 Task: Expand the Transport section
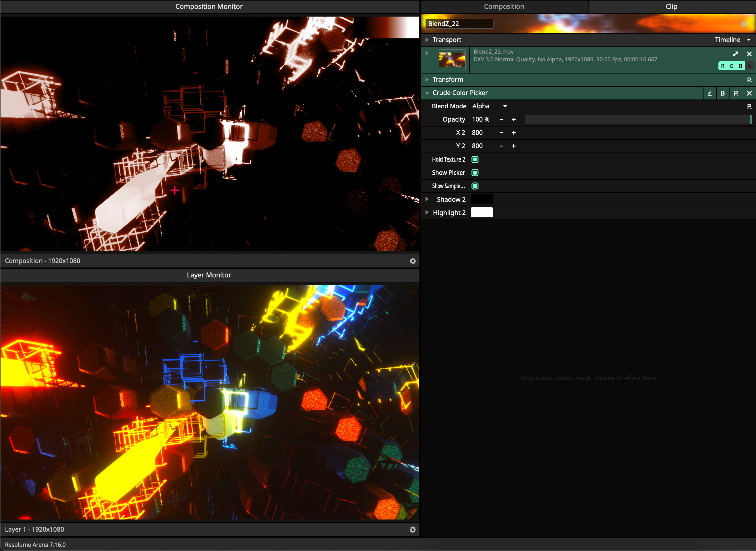(427, 40)
